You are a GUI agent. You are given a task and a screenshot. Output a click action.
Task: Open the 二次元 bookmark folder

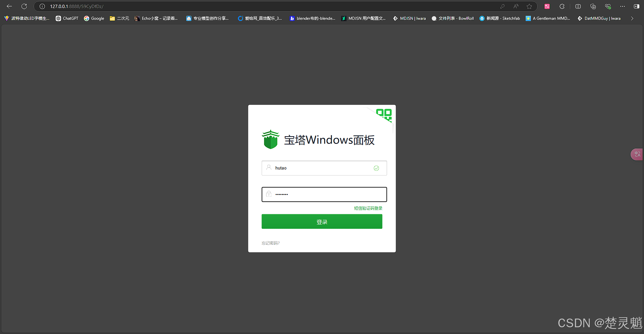point(119,18)
